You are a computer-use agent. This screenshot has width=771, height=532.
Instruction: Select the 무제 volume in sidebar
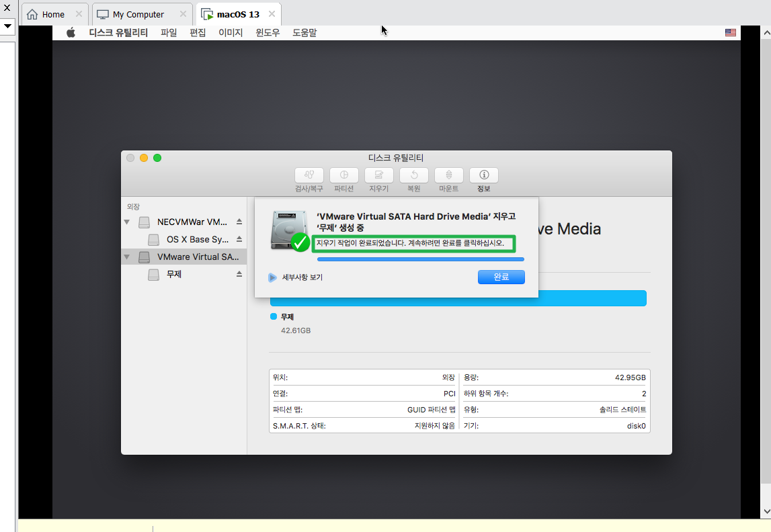click(184, 275)
